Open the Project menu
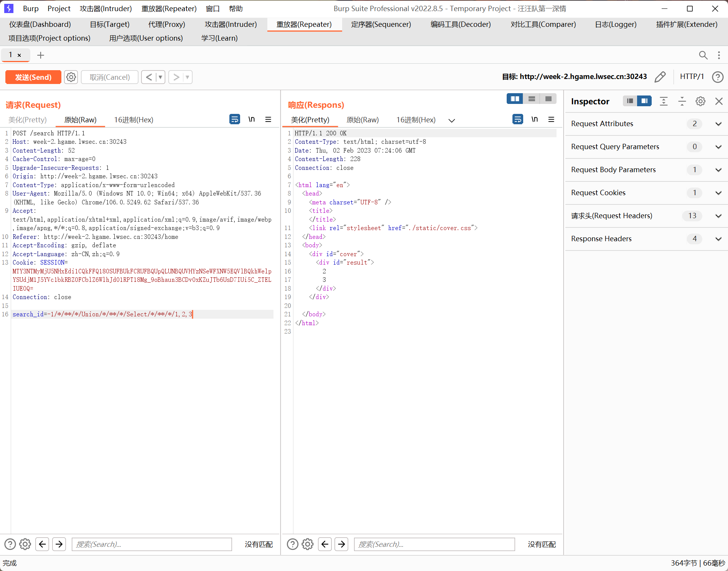 (x=59, y=8)
